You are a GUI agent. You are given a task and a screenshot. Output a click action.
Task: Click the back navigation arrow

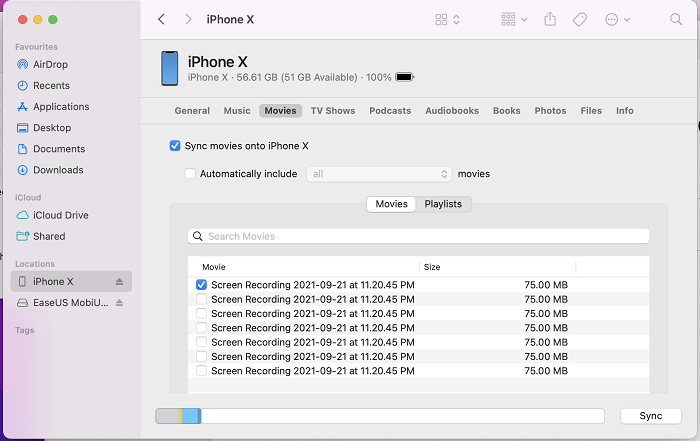point(161,19)
